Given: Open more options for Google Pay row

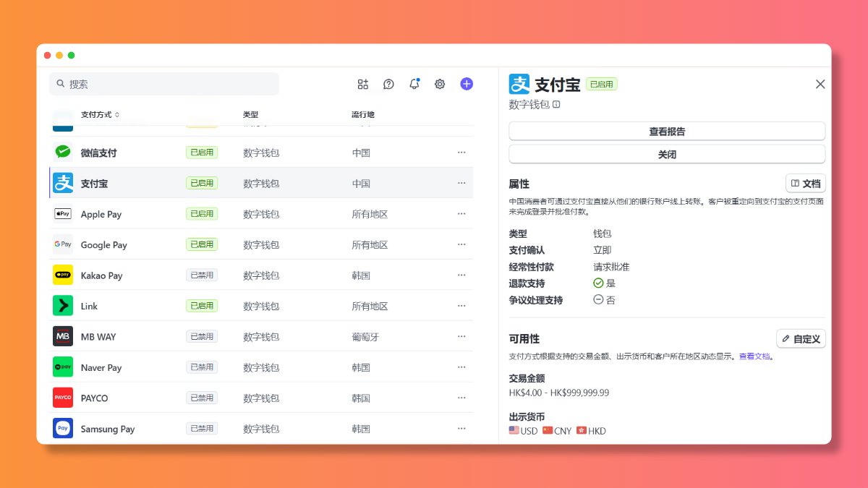Looking at the screenshot, I should (461, 244).
